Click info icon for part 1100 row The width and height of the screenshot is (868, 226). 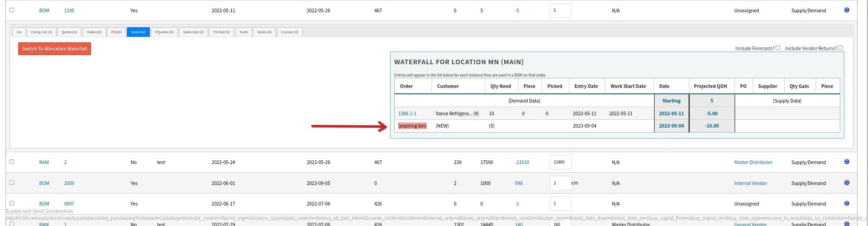point(847,10)
